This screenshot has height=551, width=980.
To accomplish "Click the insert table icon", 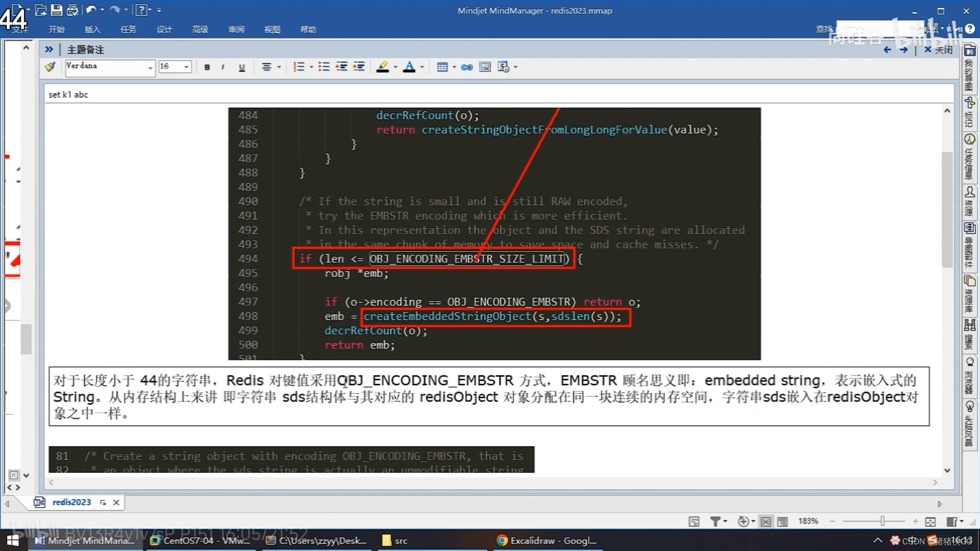I will click(x=442, y=67).
